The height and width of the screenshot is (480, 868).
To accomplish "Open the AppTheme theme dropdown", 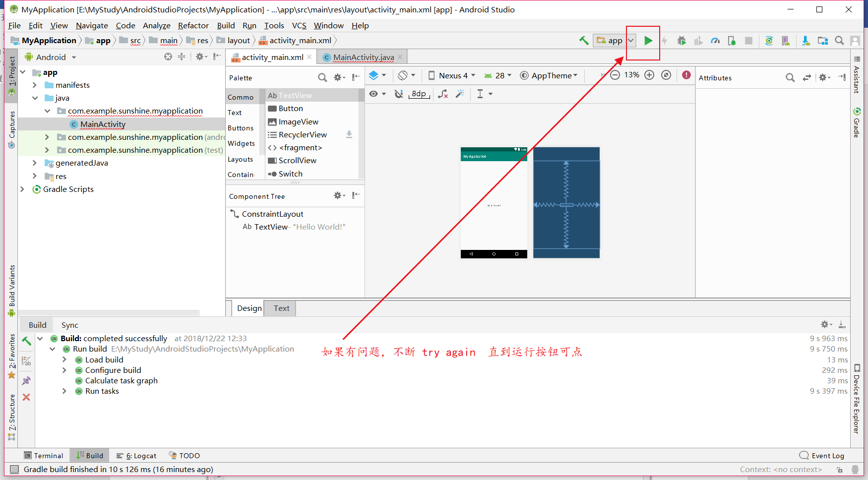I will pos(549,75).
